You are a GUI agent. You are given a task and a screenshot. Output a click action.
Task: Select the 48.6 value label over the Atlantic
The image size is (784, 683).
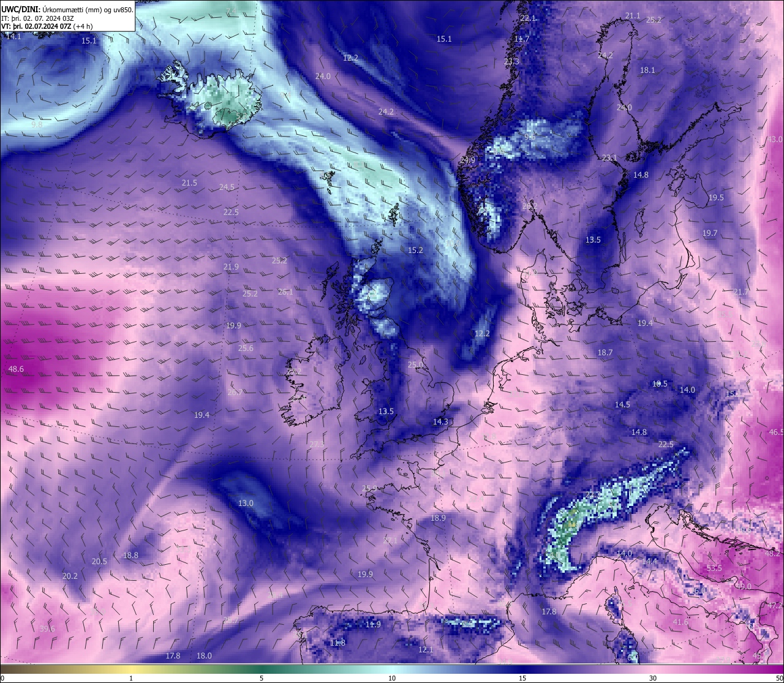pyautogui.click(x=17, y=369)
